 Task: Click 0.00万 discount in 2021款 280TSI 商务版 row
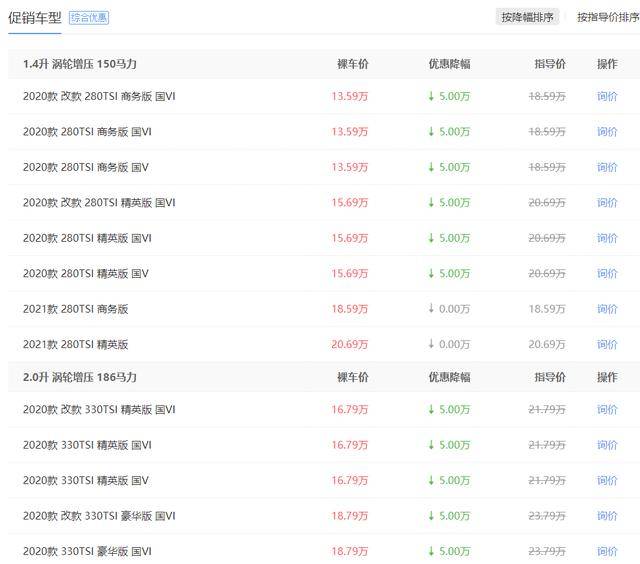(449, 309)
